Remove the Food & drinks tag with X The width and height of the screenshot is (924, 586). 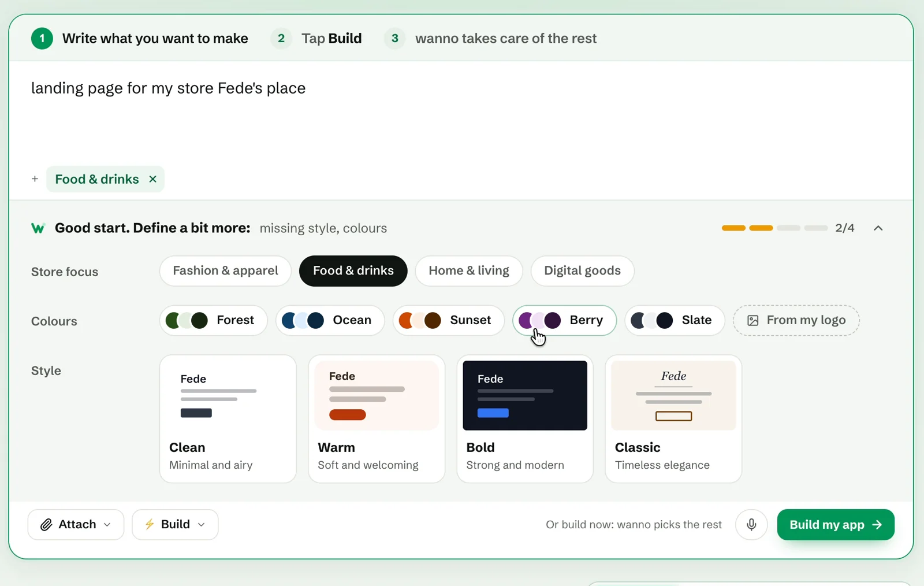pyautogui.click(x=152, y=179)
